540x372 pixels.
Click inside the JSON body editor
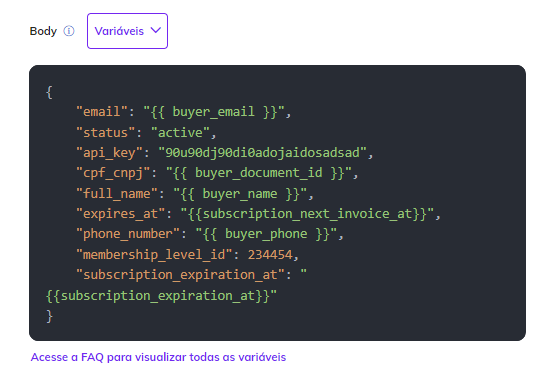point(277,203)
